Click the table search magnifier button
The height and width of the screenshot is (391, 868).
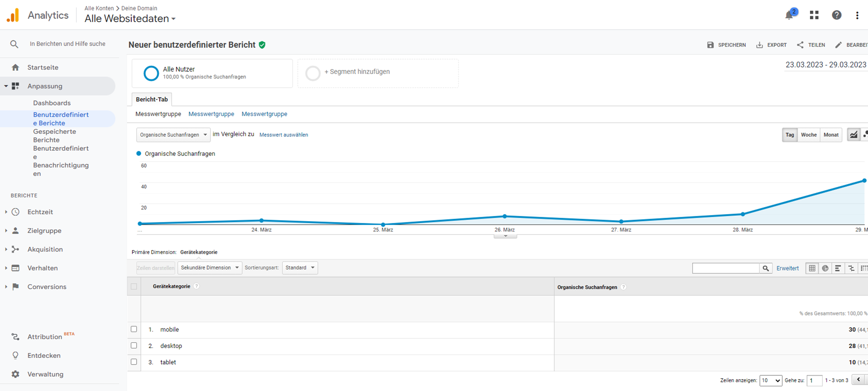[x=766, y=268]
